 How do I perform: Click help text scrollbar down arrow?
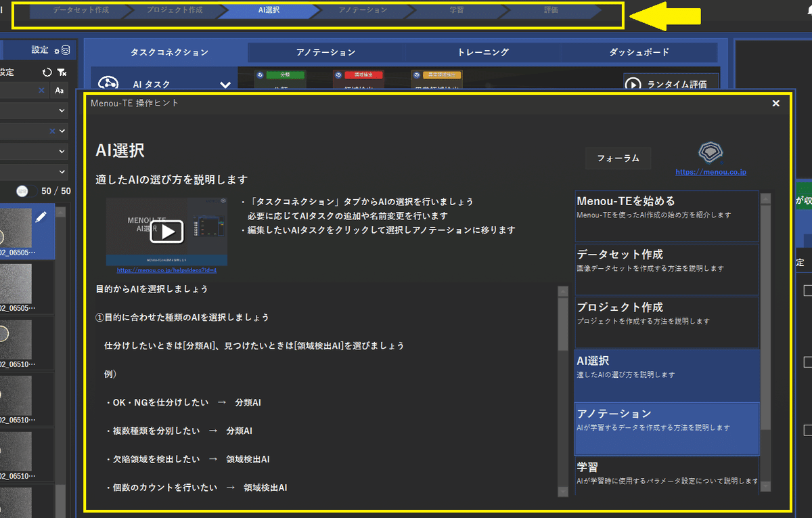(x=563, y=492)
